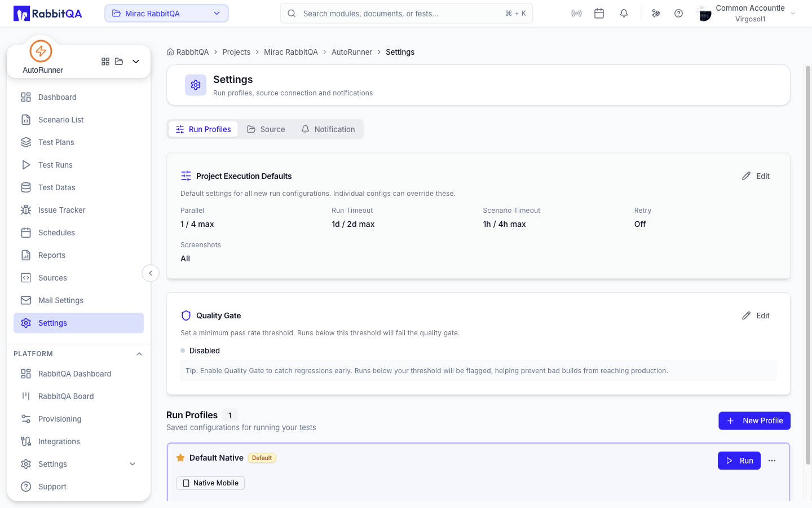Run the Default Native profile

tap(739, 461)
